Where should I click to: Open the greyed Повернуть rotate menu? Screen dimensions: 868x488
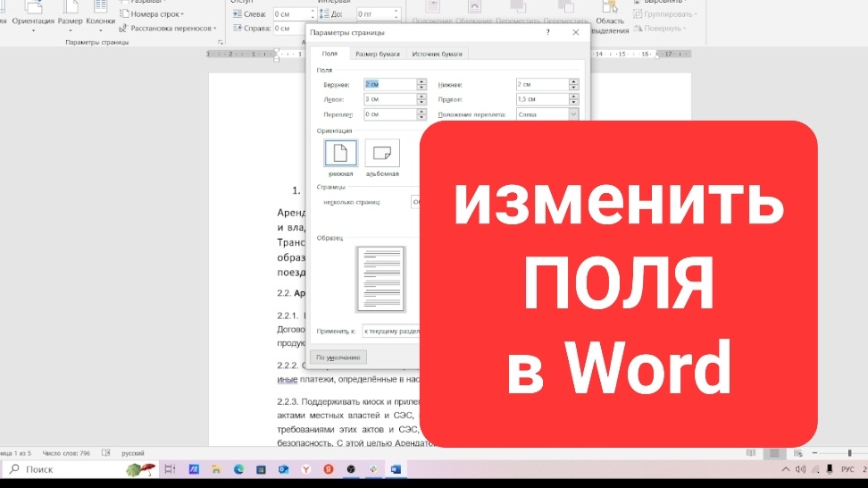(x=660, y=28)
